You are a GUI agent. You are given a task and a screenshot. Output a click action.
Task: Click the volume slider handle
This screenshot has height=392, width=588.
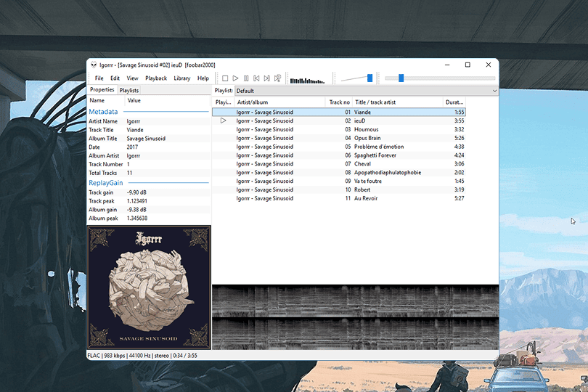click(369, 78)
